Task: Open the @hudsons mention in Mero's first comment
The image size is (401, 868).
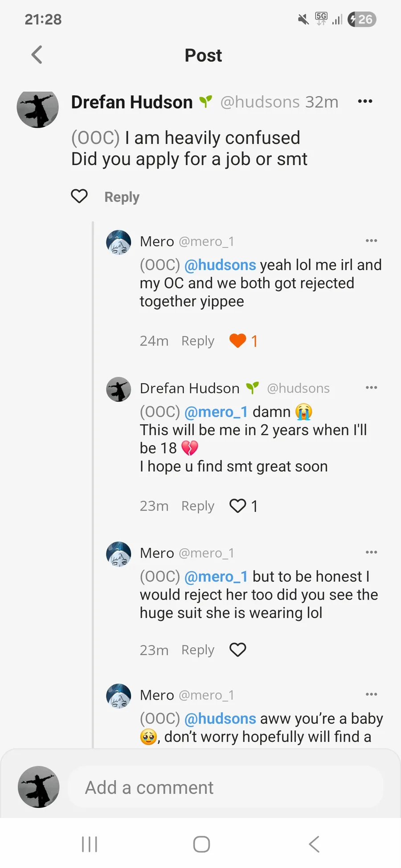Action: [220, 265]
